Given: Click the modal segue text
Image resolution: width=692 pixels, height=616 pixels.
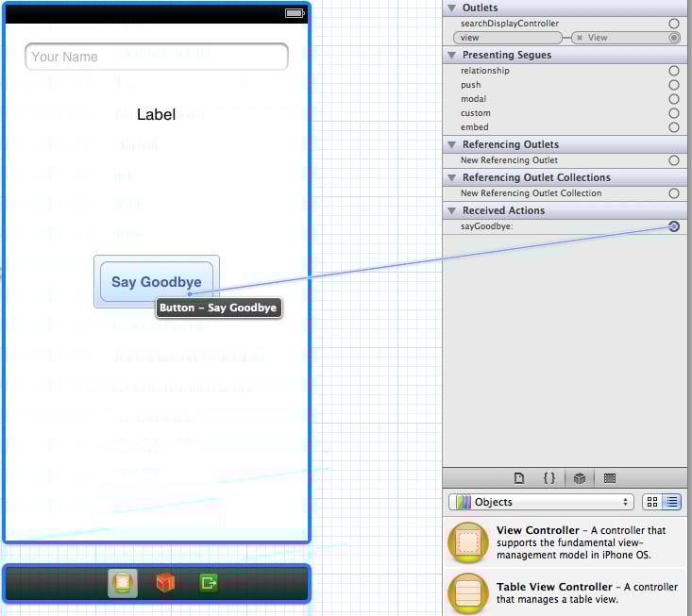Looking at the screenshot, I should coord(474,99).
